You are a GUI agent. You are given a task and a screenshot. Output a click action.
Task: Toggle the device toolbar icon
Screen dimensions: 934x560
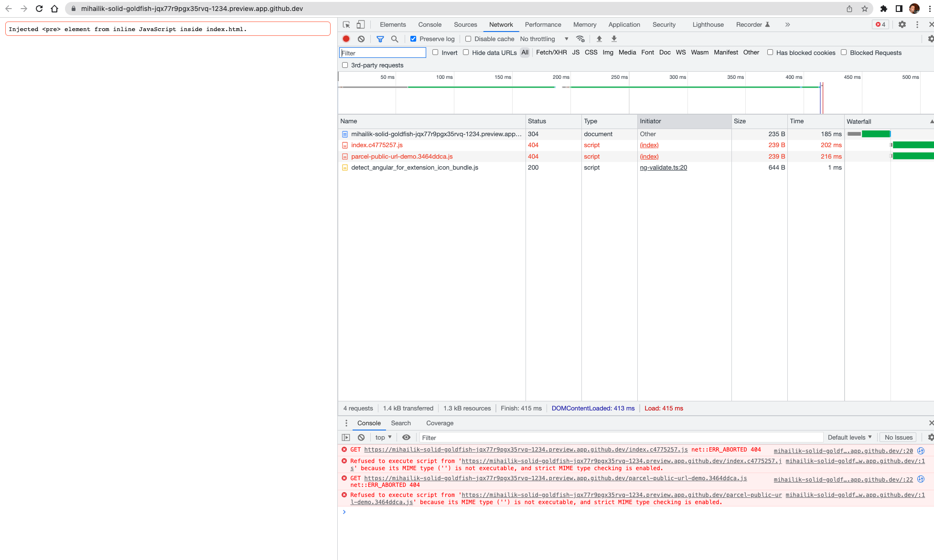tap(360, 24)
